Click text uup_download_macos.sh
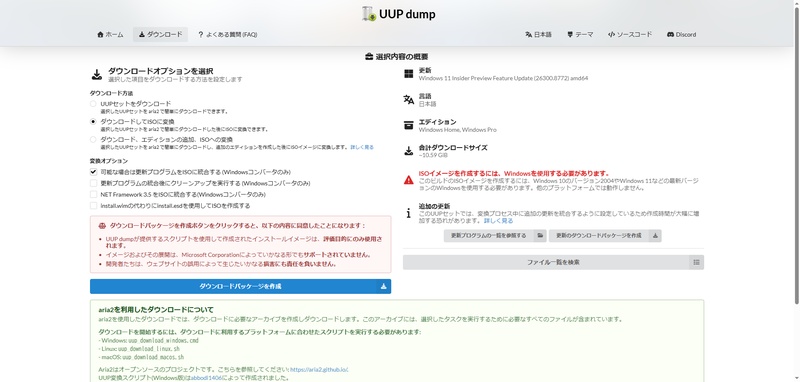 (153, 357)
